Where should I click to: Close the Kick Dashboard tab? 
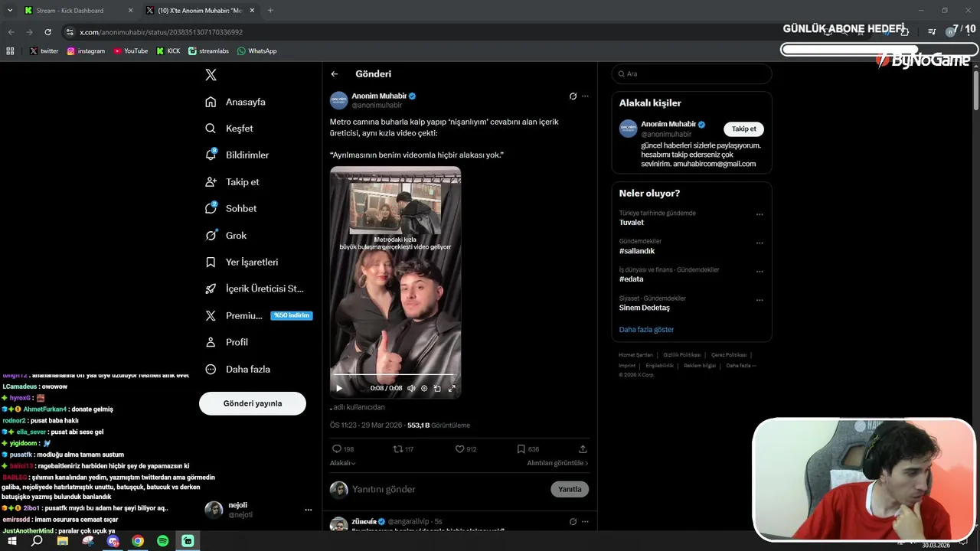129,11
